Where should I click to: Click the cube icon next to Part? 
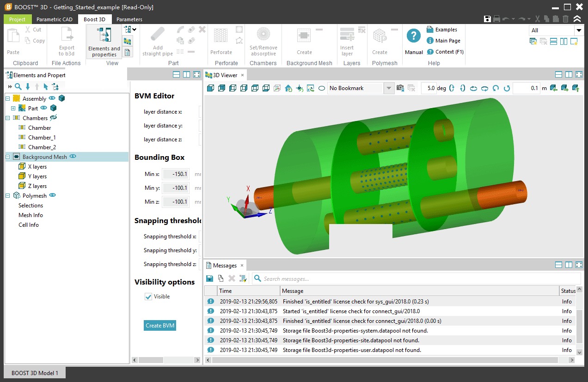pyautogui.click(x=53, y=108)
